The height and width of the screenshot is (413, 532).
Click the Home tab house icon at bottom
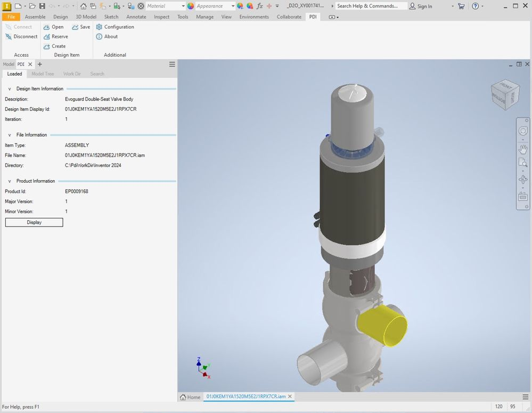click(183, 396)
